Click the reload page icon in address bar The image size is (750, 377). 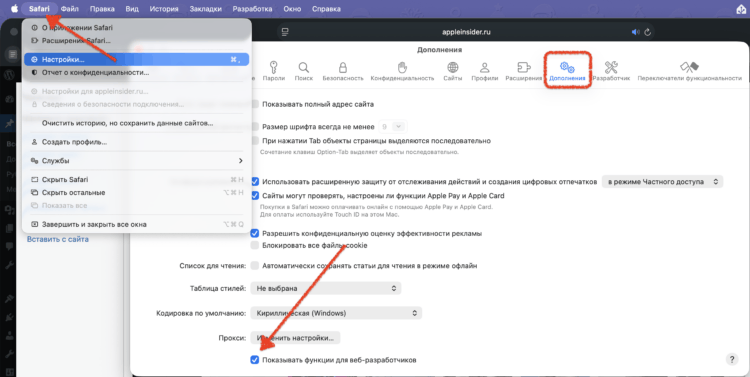(x=648, y=32)
